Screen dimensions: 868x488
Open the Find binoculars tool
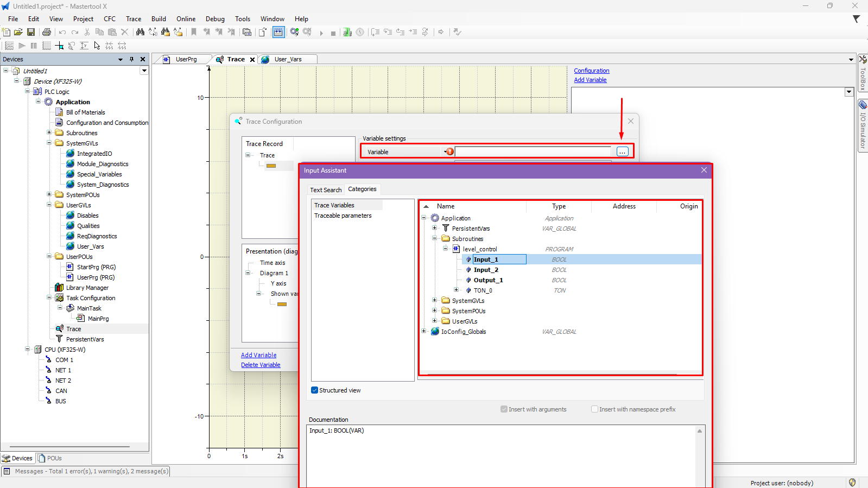[140, 32]
